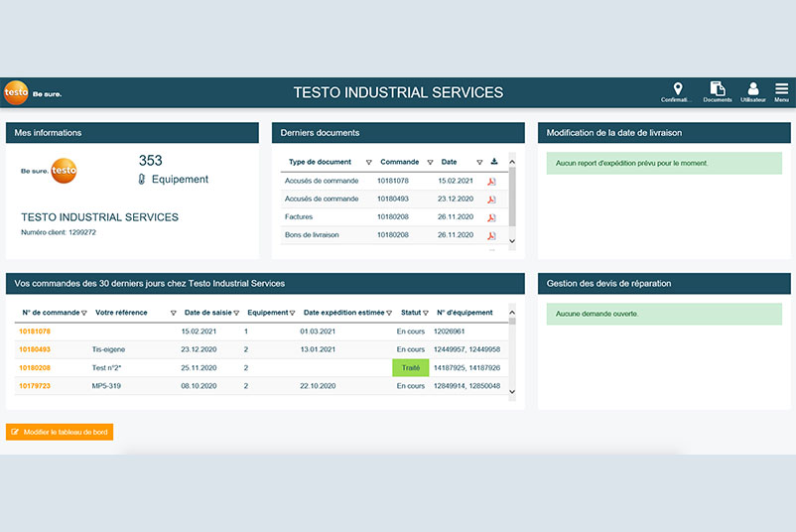
Task: Click En cours status for order 10181078
Action: click(411, 332)
